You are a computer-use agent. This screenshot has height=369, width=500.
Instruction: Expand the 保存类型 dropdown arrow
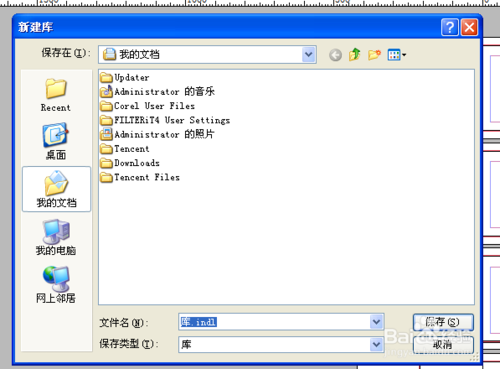click(376, 344)
